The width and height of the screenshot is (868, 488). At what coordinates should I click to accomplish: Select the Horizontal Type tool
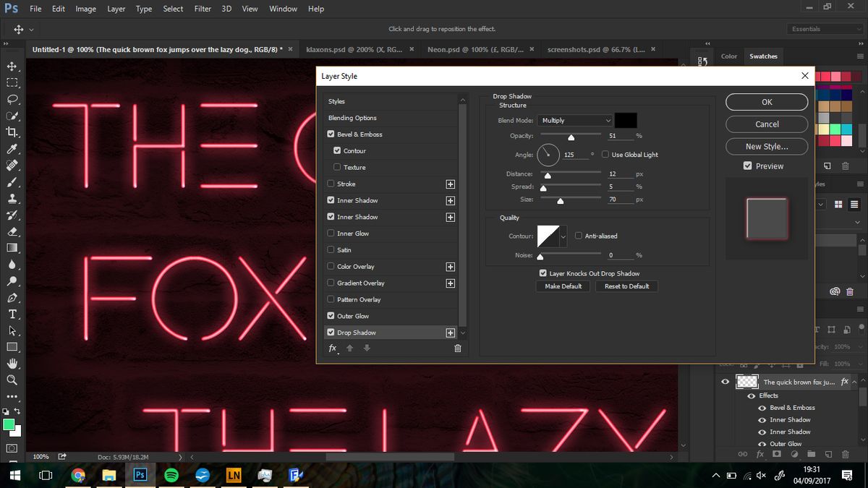pyautogui.click(x=11, y=314)
